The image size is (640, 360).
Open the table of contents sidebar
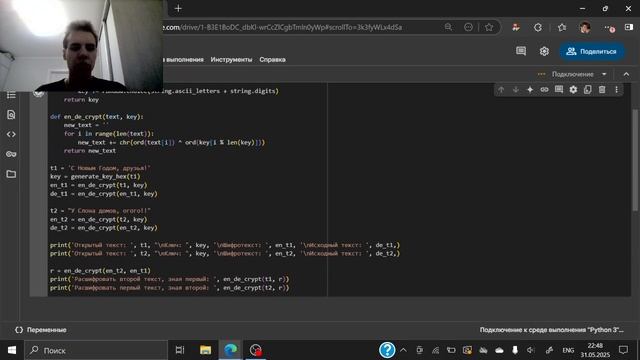pos(11,95)
